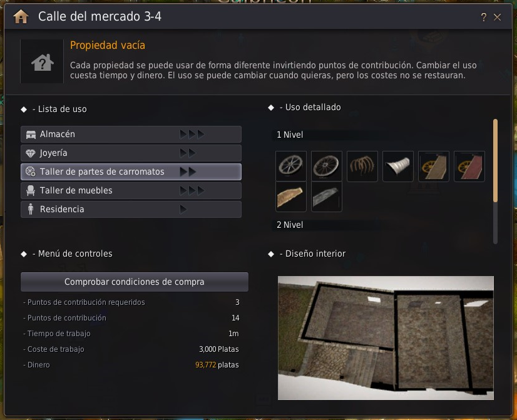Click the wagon with tan cloth icon

click(x=433, y=166)
